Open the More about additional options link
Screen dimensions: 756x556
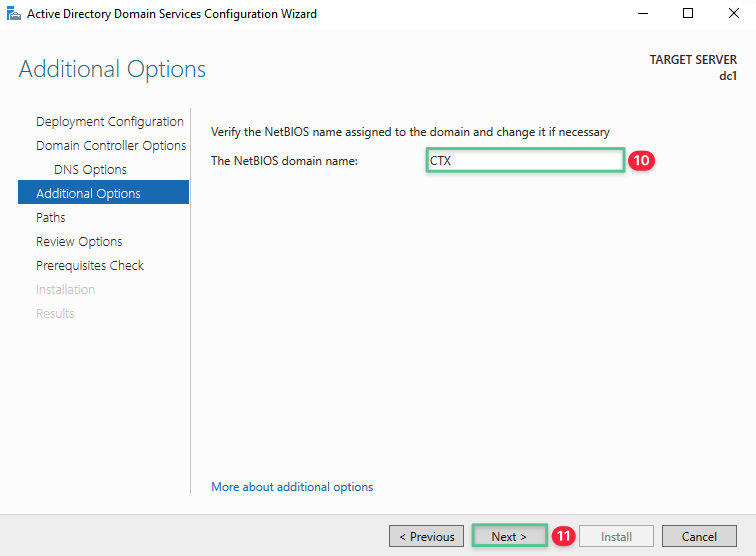pos(292,487)
